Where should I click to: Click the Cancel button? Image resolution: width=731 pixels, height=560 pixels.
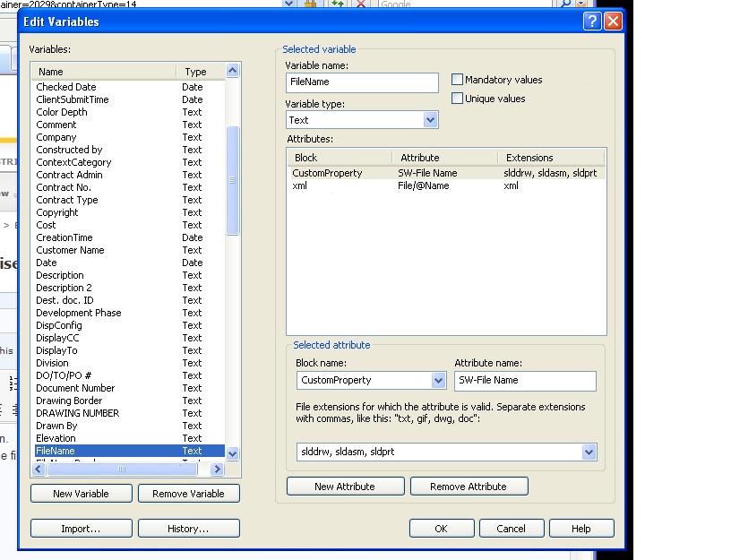512,529
